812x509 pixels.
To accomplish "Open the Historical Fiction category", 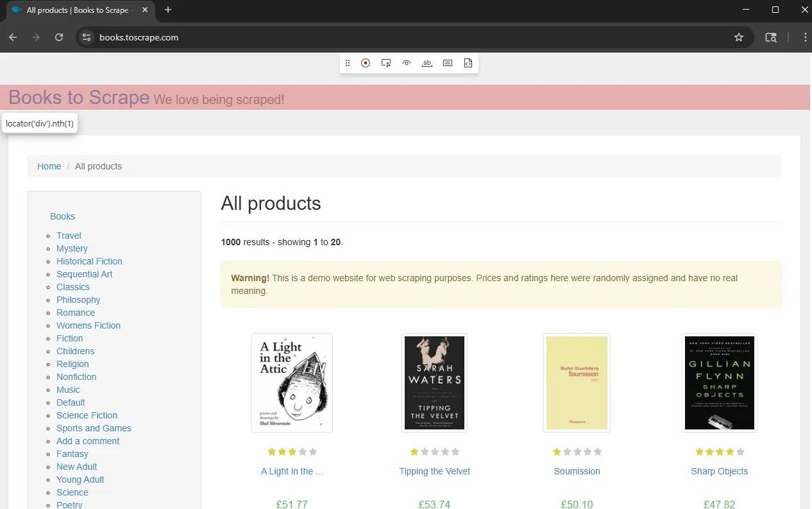I will coord(89,261).
